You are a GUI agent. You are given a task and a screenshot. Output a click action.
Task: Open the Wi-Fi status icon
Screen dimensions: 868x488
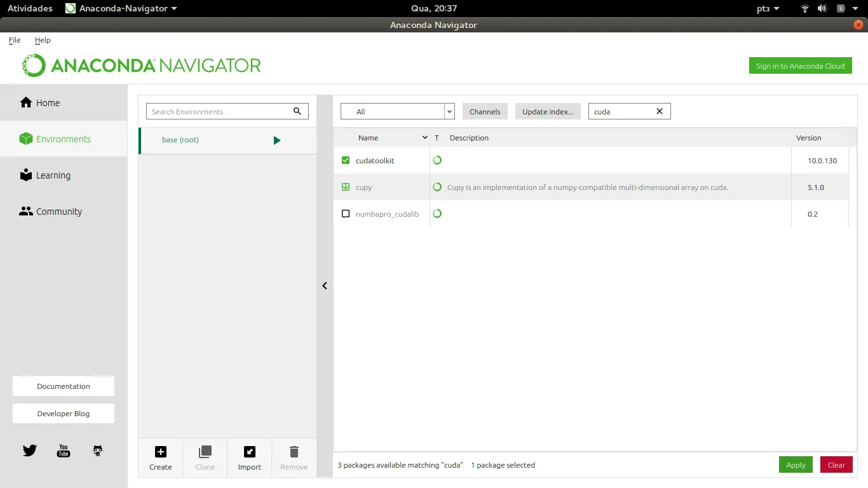(805, 8)
